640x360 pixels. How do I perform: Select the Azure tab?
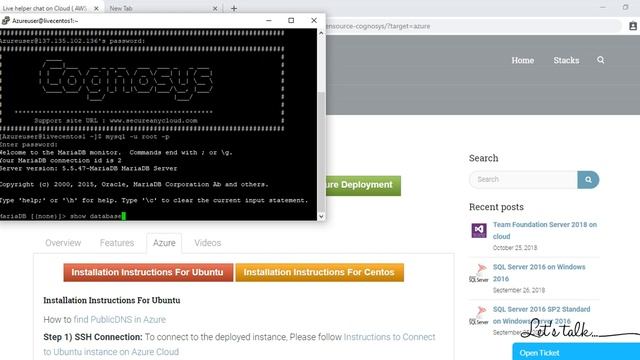click(x=164, y=243)
